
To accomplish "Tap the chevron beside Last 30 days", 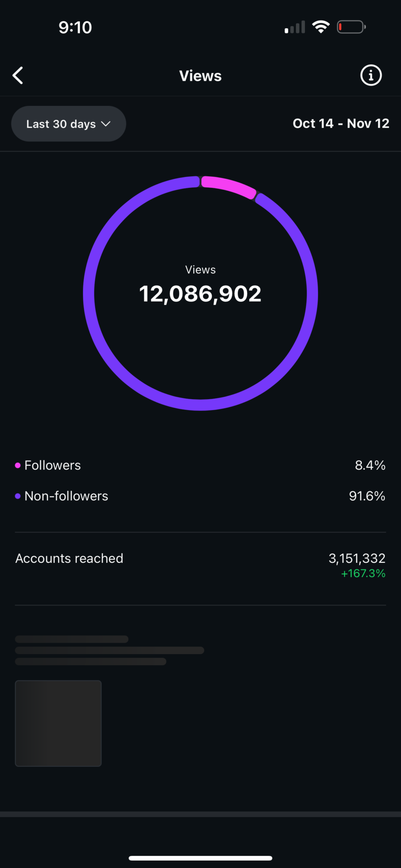I will click(106, 124).
